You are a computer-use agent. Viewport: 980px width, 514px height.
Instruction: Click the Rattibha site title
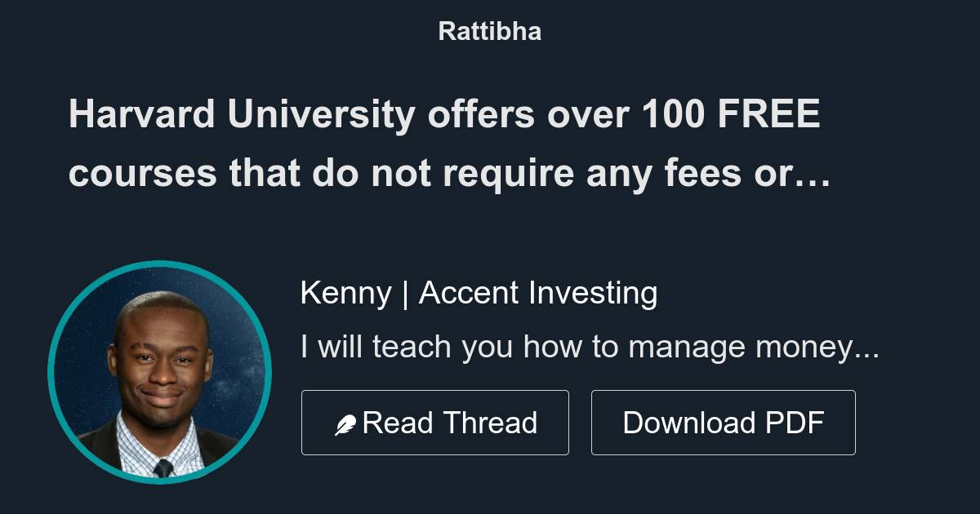(x=489, y=31)
